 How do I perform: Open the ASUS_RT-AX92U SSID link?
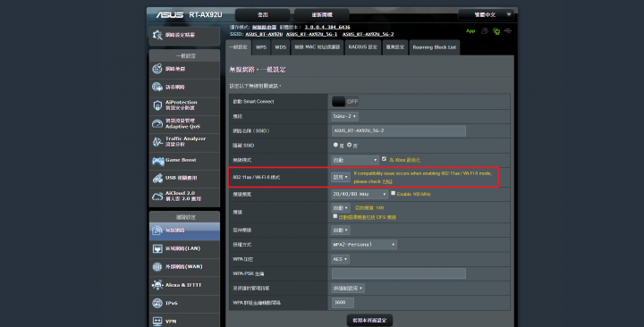point(264,34)
